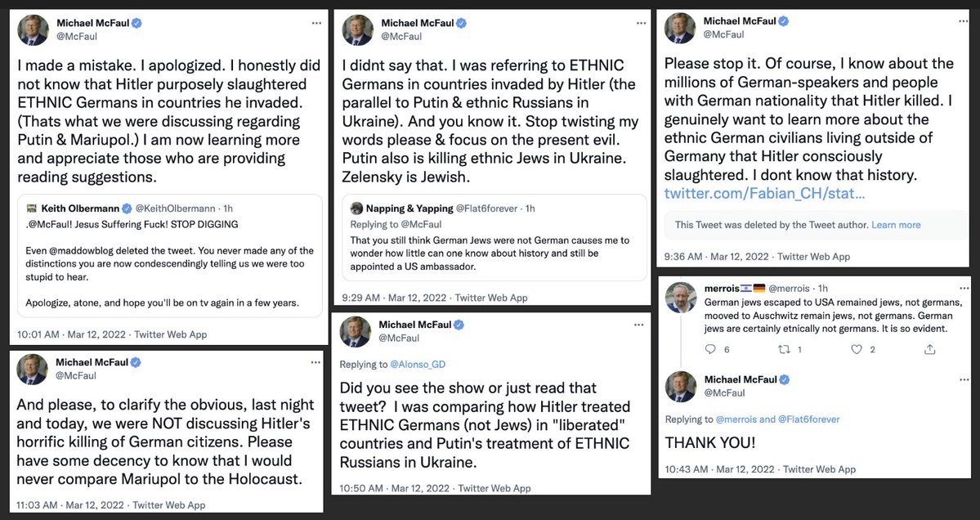
Task: Click McFaul avatar on "I made a mistake" tweet
Action: click(34, 30)
